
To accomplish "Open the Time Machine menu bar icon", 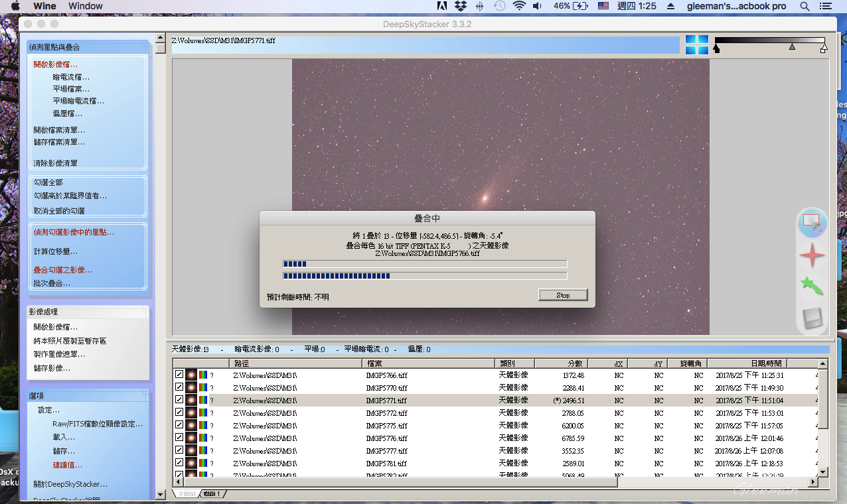I will click(499, 6).
